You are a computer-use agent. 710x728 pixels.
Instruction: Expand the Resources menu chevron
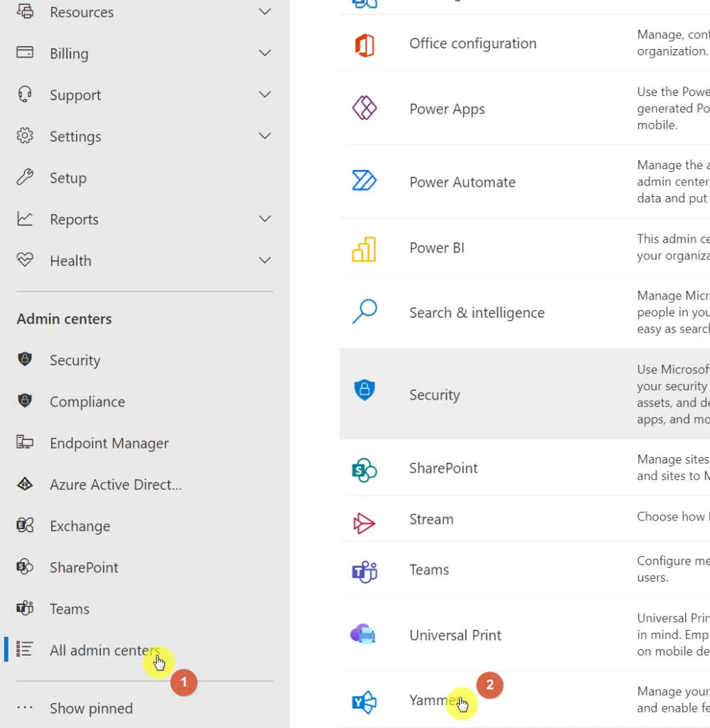click(264, 11)
